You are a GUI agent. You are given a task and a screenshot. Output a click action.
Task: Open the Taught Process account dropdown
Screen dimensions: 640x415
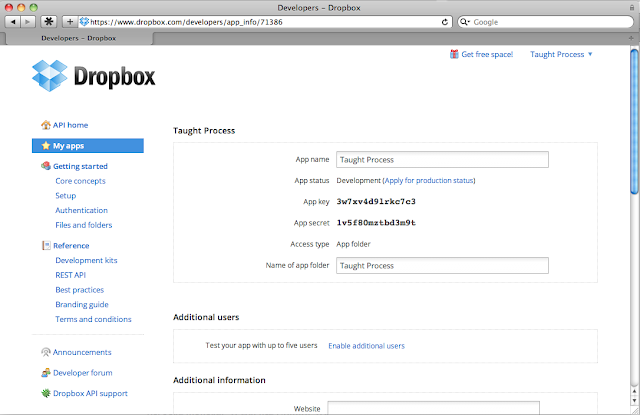coord(561,54)
